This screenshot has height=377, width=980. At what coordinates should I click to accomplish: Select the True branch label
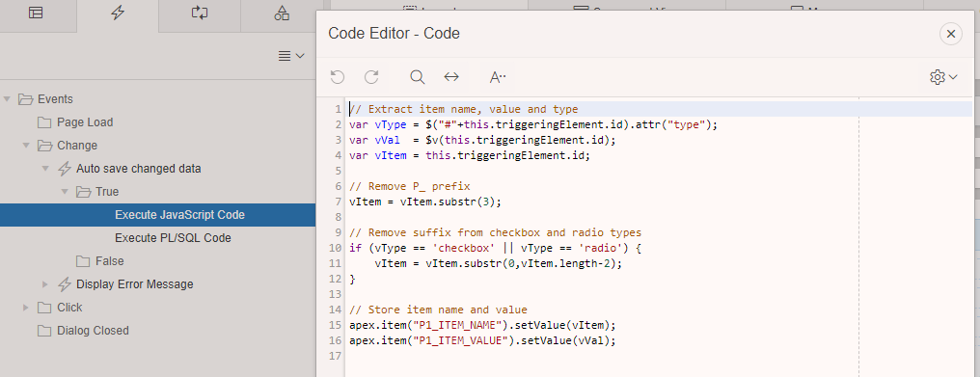coord(107,191)
